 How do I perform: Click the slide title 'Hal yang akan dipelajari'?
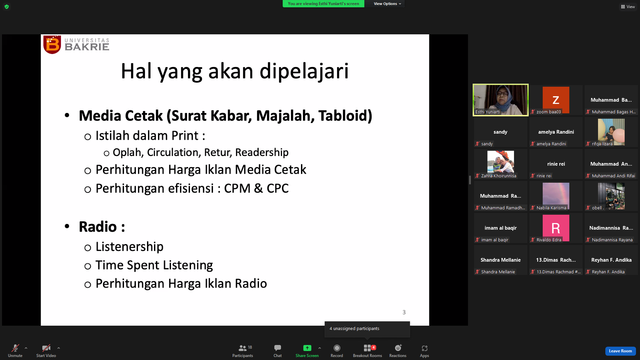[235, 71]
